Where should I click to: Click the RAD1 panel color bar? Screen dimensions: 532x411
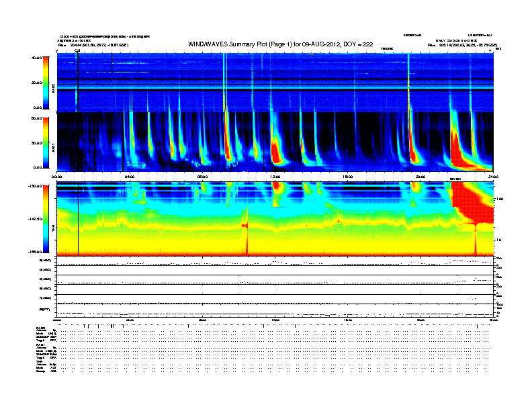coord(46,143)
